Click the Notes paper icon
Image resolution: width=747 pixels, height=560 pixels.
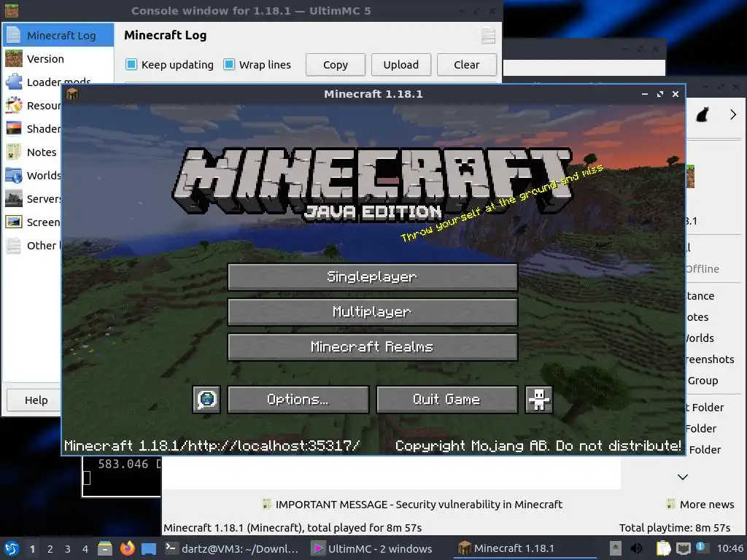tap(14, 152)
